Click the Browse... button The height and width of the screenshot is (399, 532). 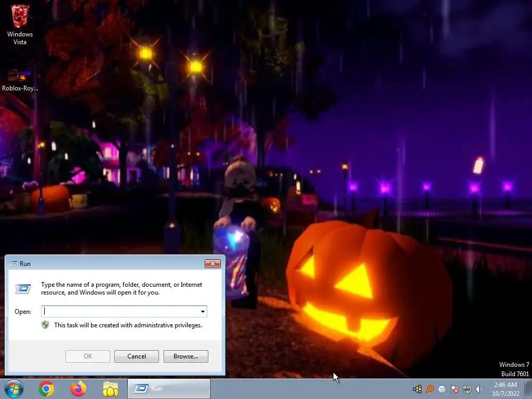coord(185,356)
